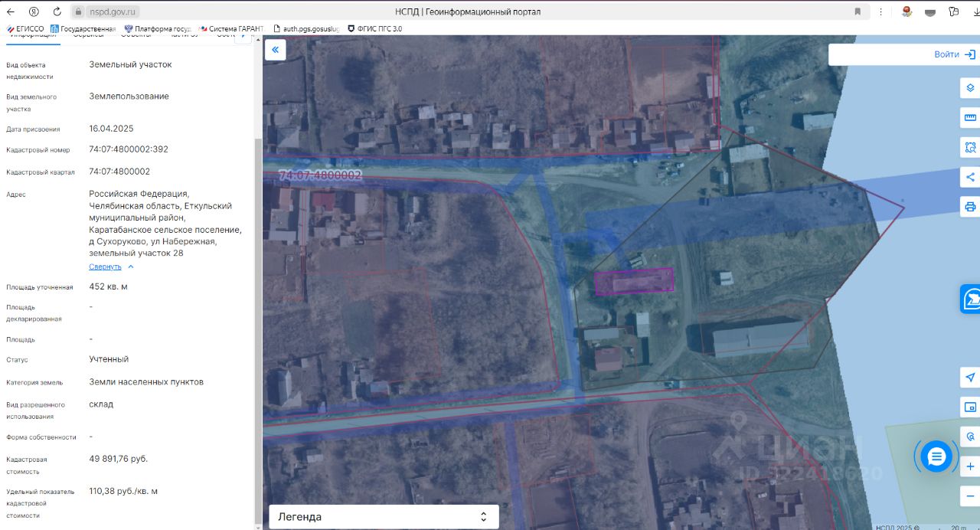This screenshot has width=980, height=530.
Task: Open the blue map-assistant widget on the right edge
Action: click(x=971, y=299)
